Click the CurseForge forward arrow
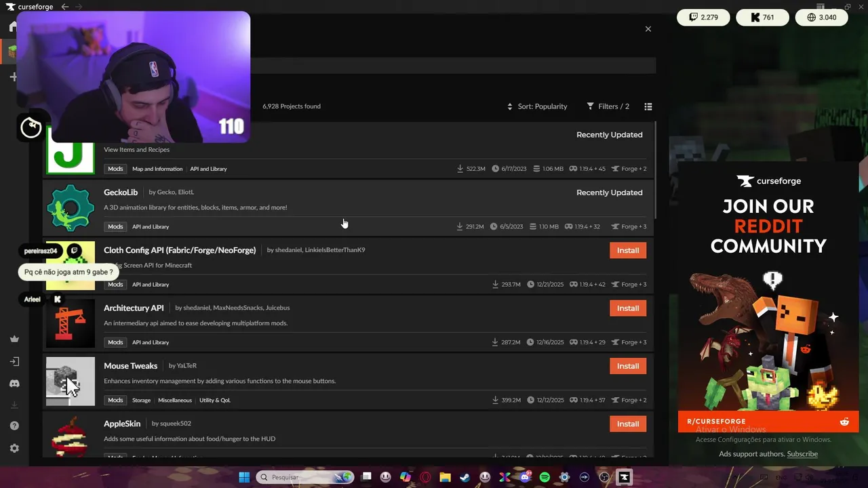The image size is (868, 488). [79, 7]
